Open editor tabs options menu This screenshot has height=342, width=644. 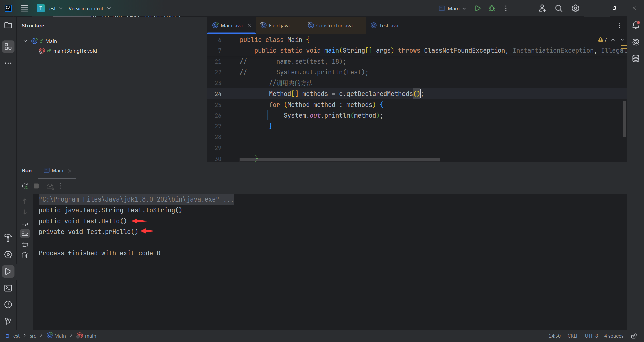coord(619,25)
